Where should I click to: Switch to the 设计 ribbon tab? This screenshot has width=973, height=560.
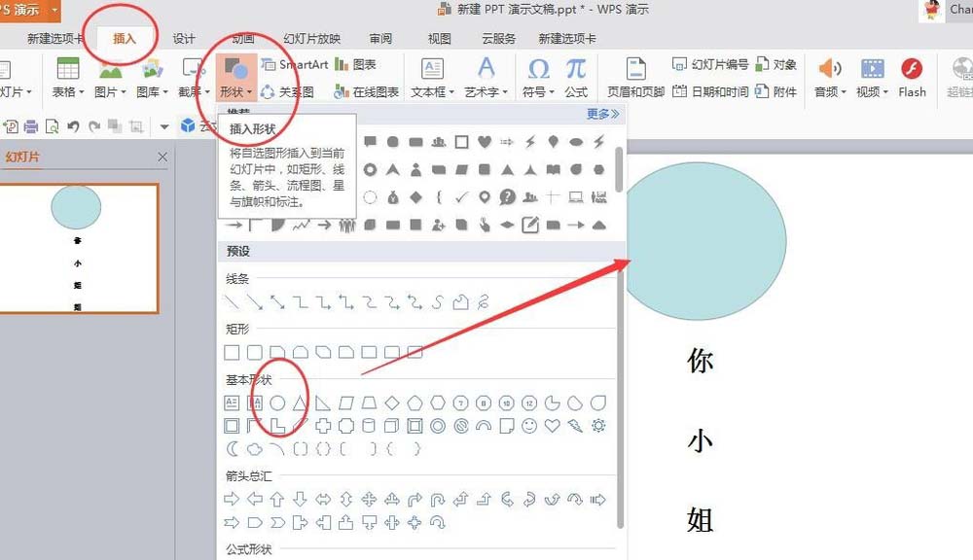pyautogui.click(x=183, y=39)
